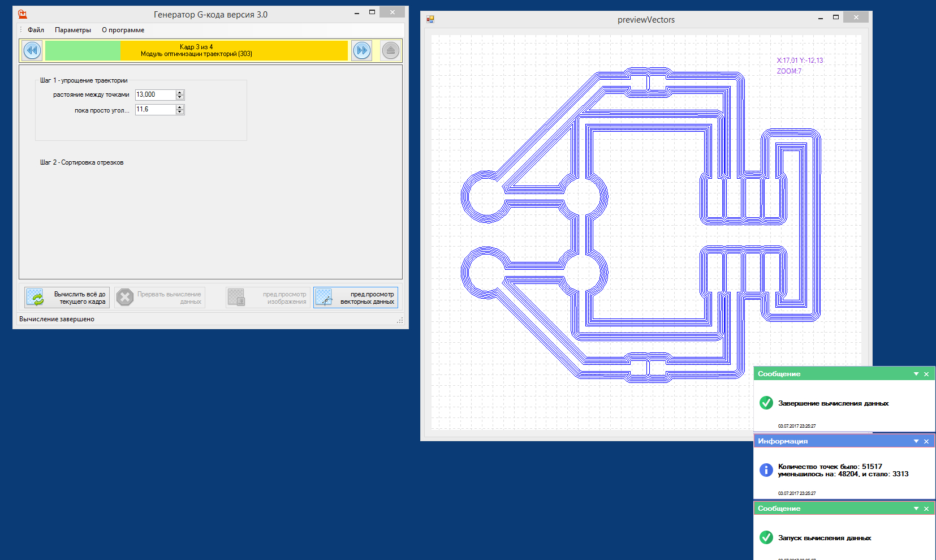
Task: Open the О программе menu
Action: point(123,30)
